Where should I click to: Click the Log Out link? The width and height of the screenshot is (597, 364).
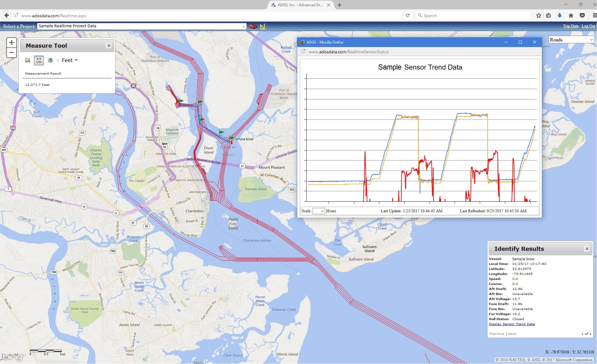589,26
